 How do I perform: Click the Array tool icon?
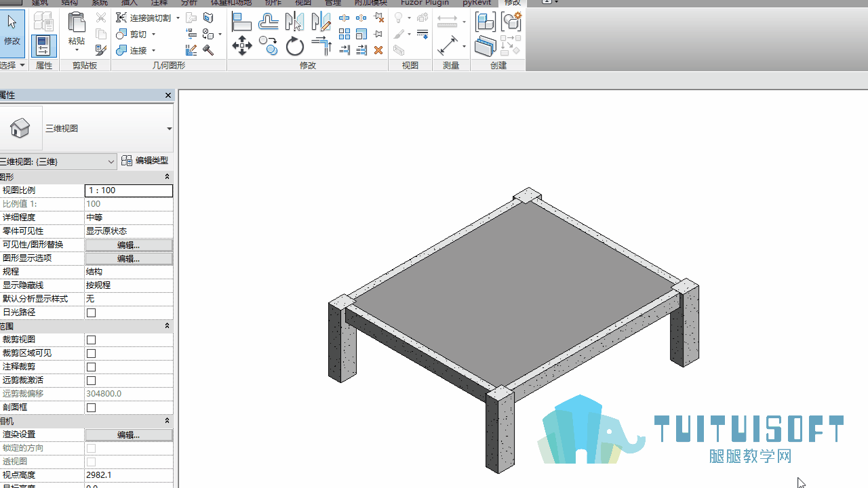pyautogui.click(x=344, y=34)
